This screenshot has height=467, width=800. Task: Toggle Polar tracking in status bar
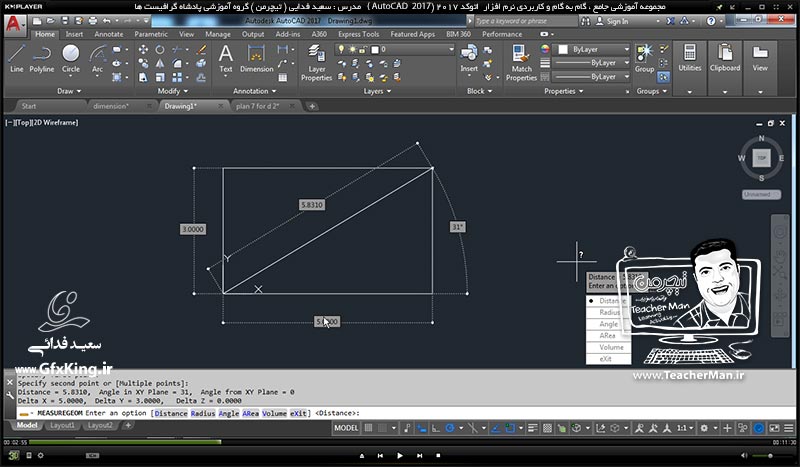(449, 428)
